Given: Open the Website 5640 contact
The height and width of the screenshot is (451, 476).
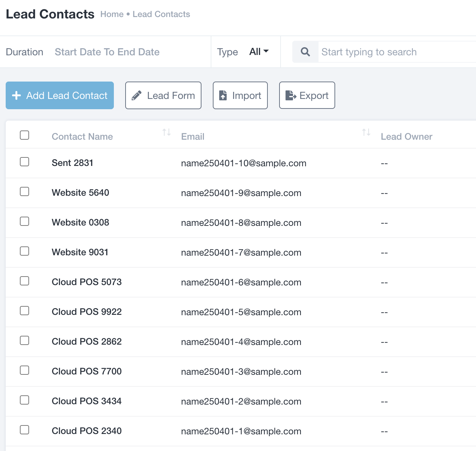Looking at the screenshot, I should (81, 193).
